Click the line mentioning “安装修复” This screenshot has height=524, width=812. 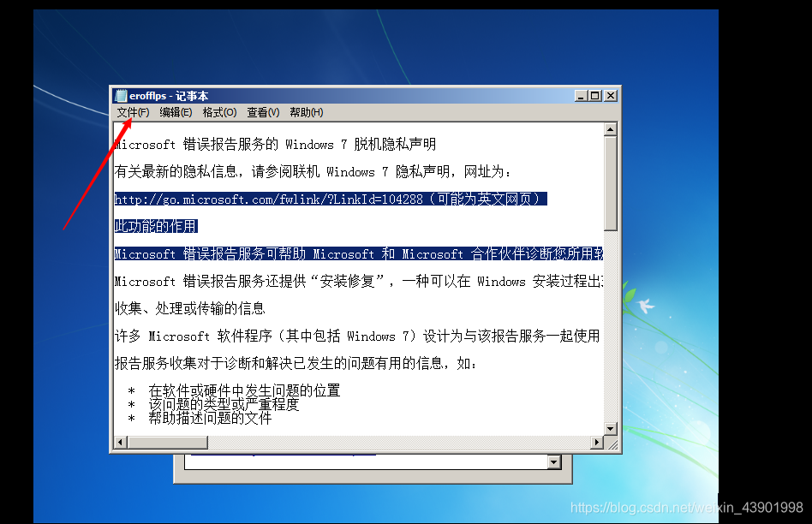359,281
